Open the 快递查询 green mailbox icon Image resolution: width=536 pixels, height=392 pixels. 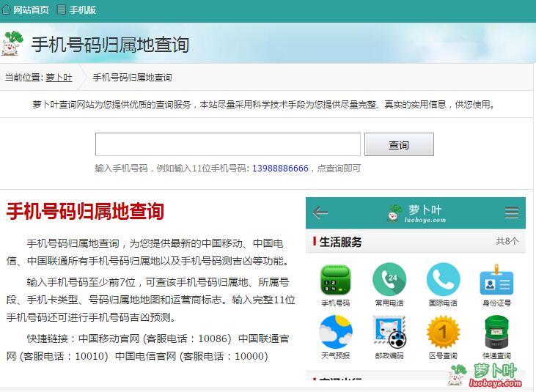point(496,333)
